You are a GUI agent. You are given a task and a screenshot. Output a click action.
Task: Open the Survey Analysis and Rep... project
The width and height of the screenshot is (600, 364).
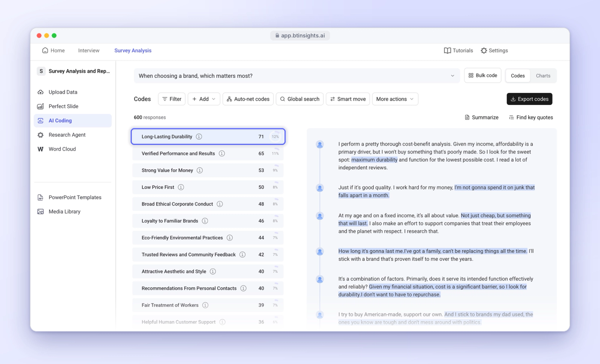tap(73, 71)
